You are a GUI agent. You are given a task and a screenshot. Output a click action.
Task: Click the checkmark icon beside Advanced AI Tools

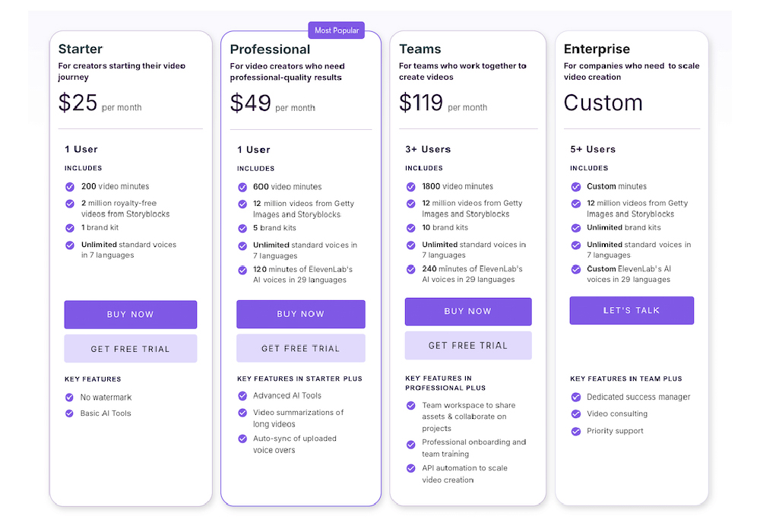[x=242, y=396]
